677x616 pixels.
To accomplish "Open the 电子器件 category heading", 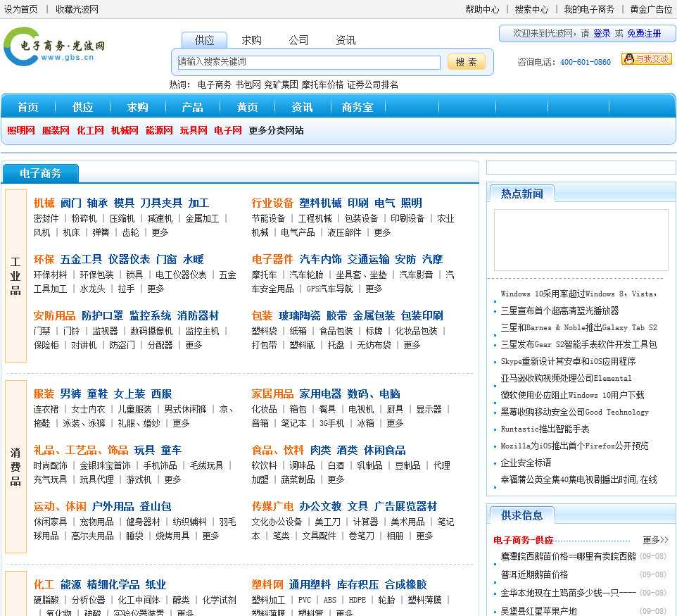I will (x=272, y=259).
